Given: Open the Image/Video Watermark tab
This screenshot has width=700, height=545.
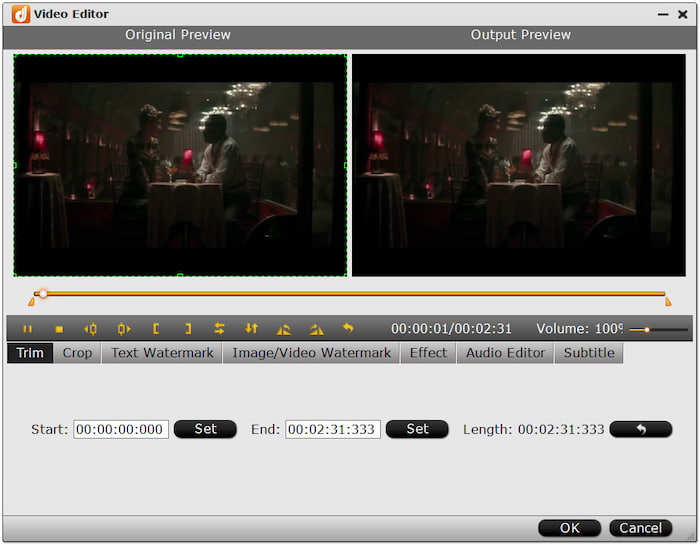Looking at the screenshot, I should pyautogui.click(x=311, y=353).
